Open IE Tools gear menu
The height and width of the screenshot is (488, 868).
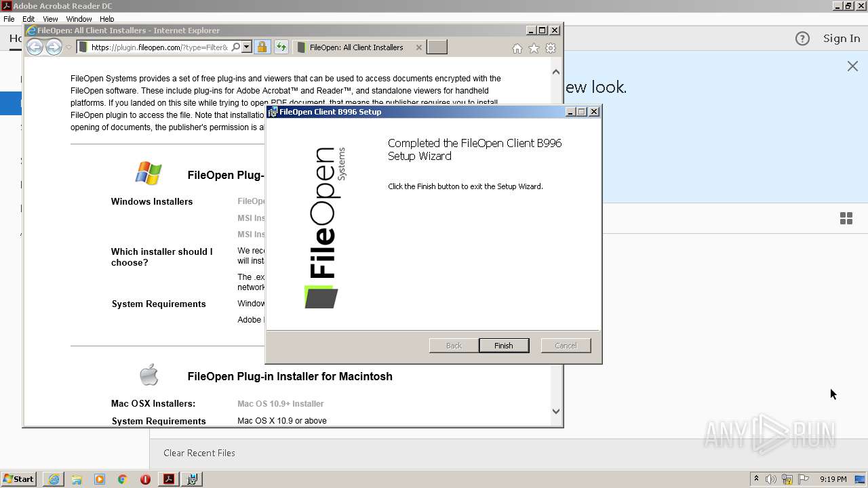tap(551, 48)
